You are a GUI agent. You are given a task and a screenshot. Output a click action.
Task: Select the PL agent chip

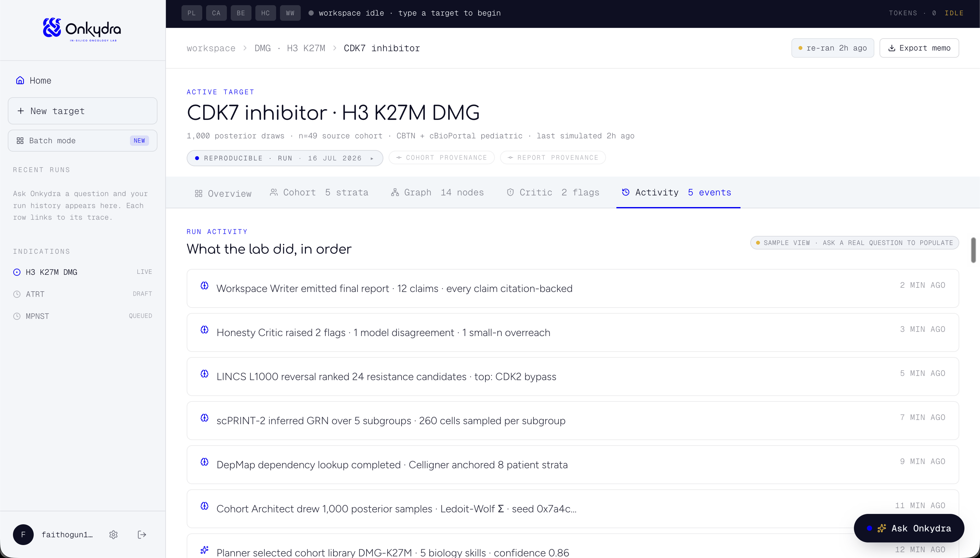[192, 13]
